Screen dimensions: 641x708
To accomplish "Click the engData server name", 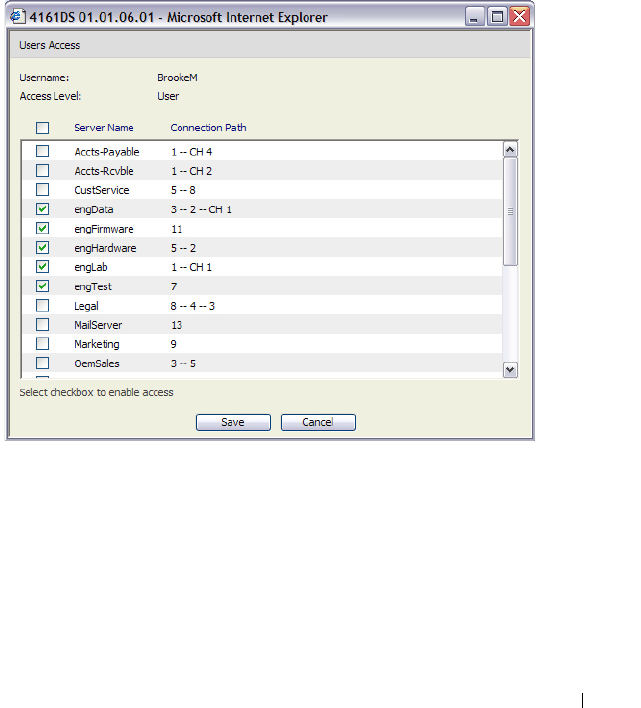I will [94, 210].
